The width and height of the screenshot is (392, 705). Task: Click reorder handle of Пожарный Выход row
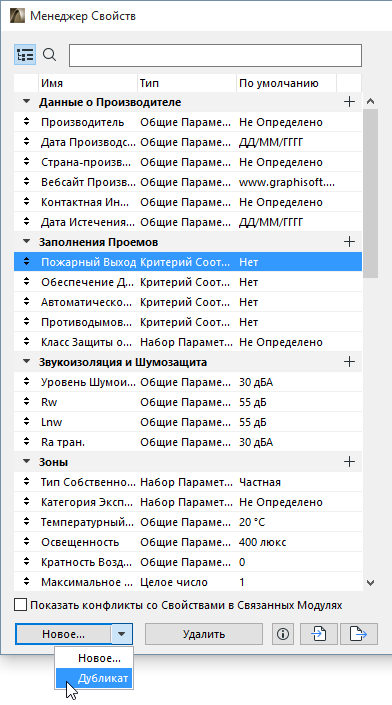pyautogui.click(x=27, y=262)
